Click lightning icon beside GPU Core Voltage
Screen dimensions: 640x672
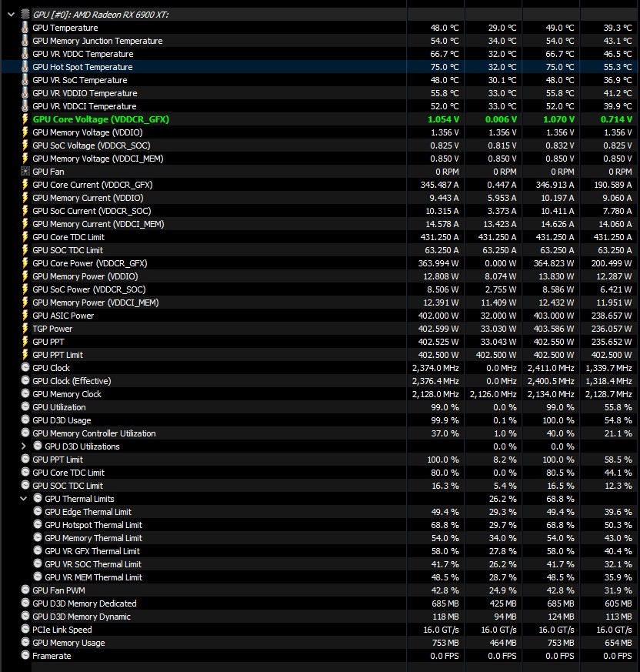pyautogui.click(x=25, y=119)
